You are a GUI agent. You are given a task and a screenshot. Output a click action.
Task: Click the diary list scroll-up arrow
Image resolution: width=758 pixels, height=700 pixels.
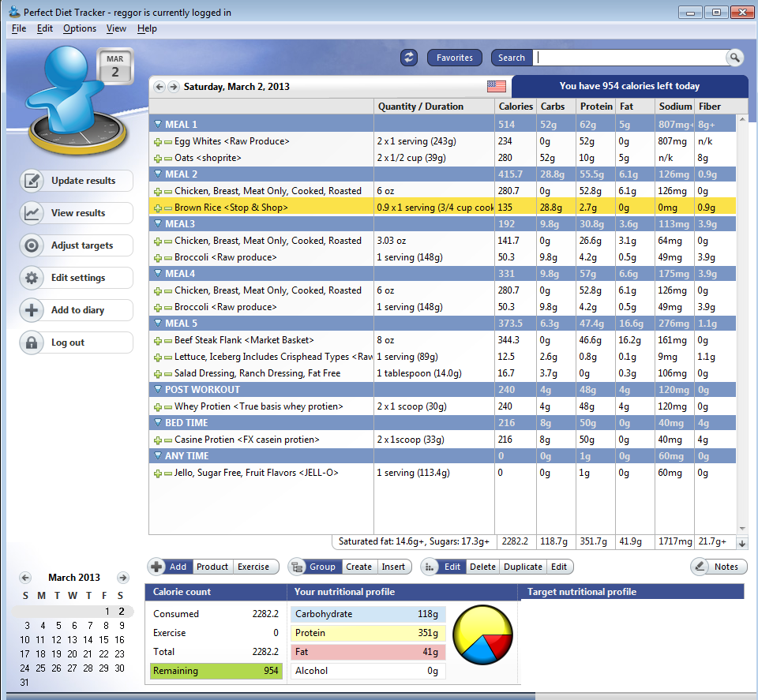[742, 119]
